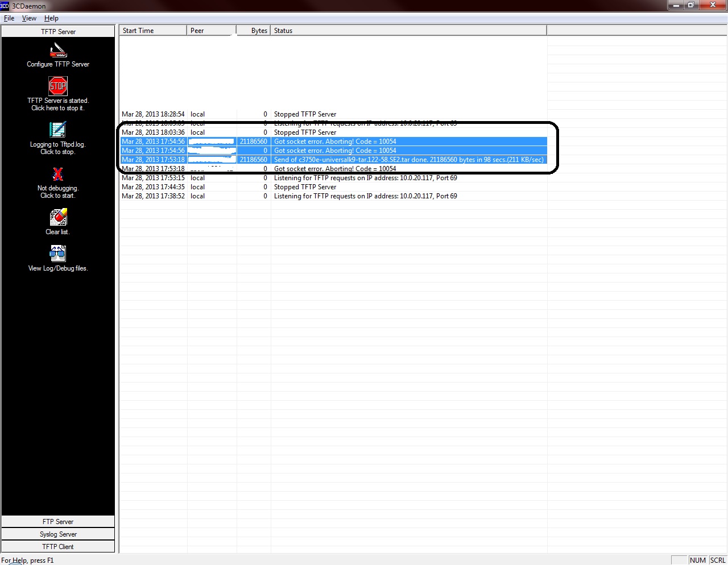Restore down the 3CDaemon window
The image size is (728, 565).
click(691, 5)
